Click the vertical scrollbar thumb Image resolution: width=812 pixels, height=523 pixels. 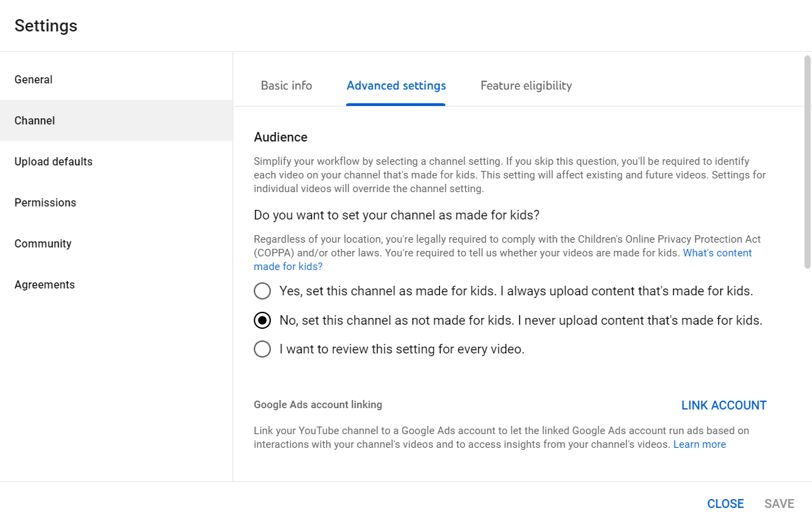coord(807,163)
